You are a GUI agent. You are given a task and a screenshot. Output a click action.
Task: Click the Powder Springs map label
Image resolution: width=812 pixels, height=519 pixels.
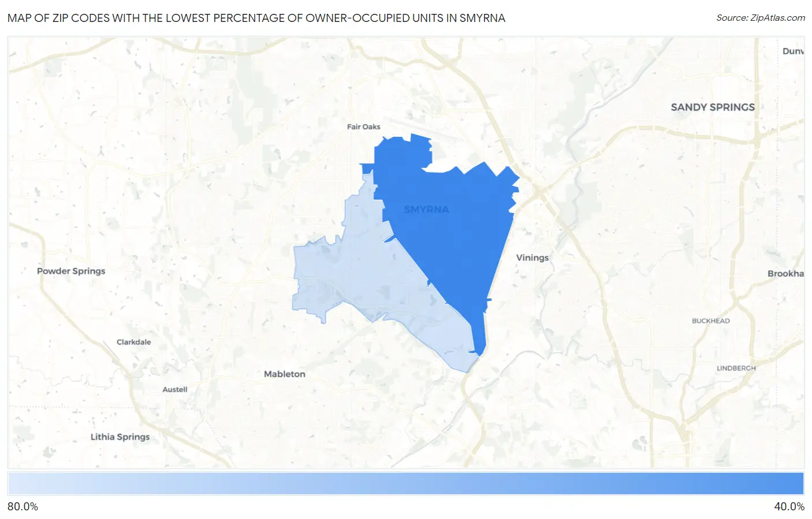pyautogui.click(x=71, y=271)
